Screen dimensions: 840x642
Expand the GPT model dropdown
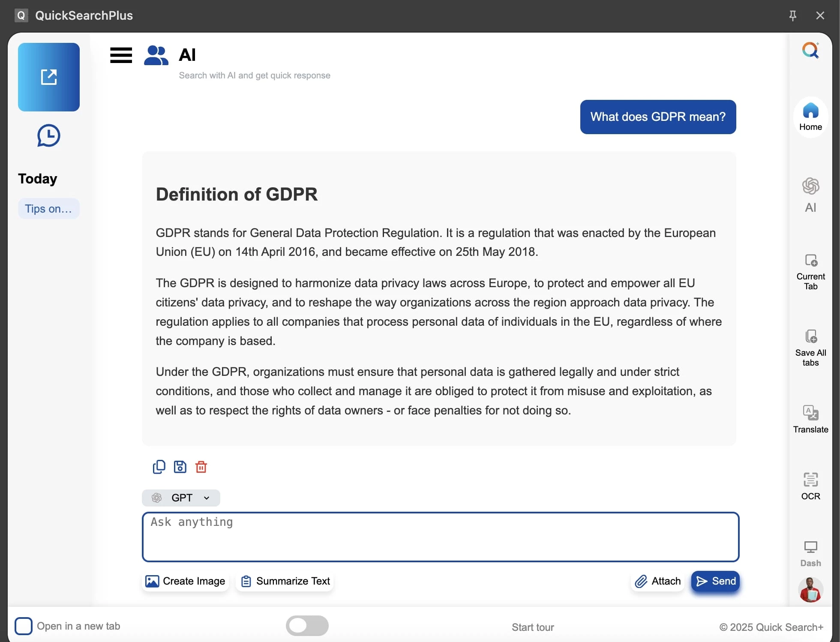(x=181, y=498)
